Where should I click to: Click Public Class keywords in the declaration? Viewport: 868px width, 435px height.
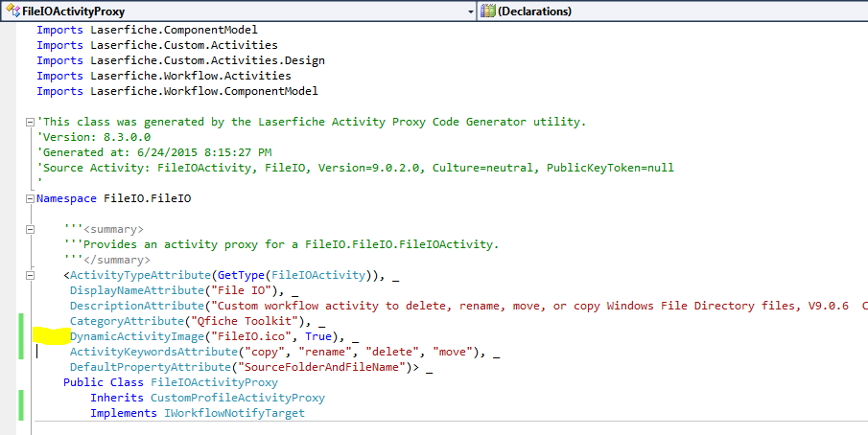(x=104, y=382)
